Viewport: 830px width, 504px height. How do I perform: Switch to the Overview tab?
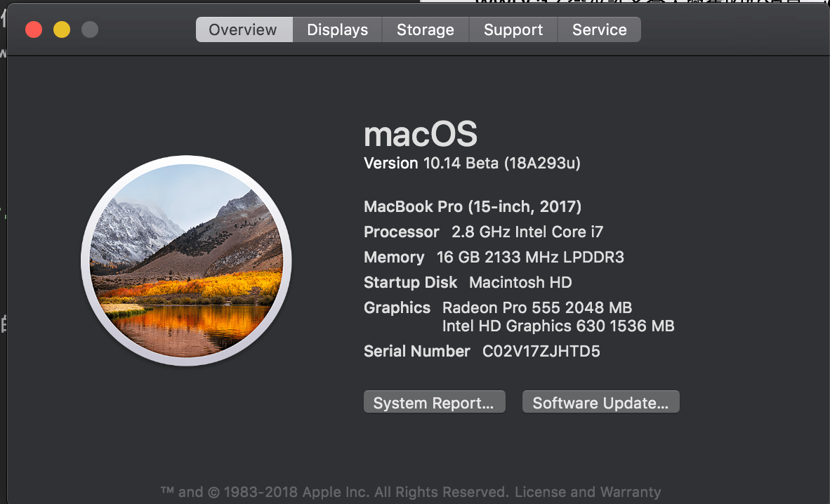(x=244, y=29)
